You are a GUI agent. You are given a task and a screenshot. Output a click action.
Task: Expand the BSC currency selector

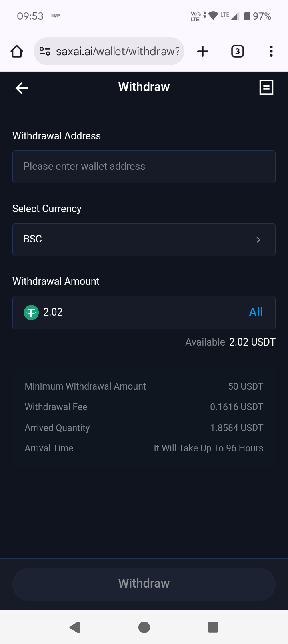coord(144,239)
